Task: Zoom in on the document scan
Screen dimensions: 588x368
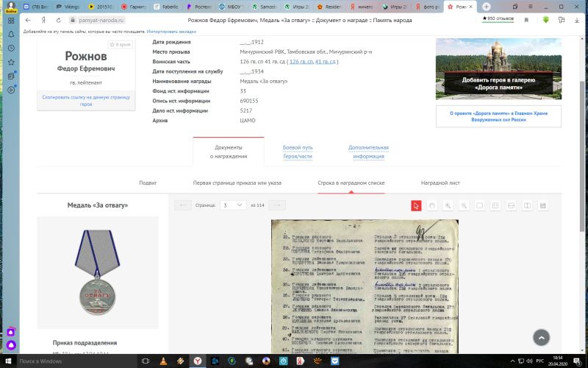Action: coord(448,205)
